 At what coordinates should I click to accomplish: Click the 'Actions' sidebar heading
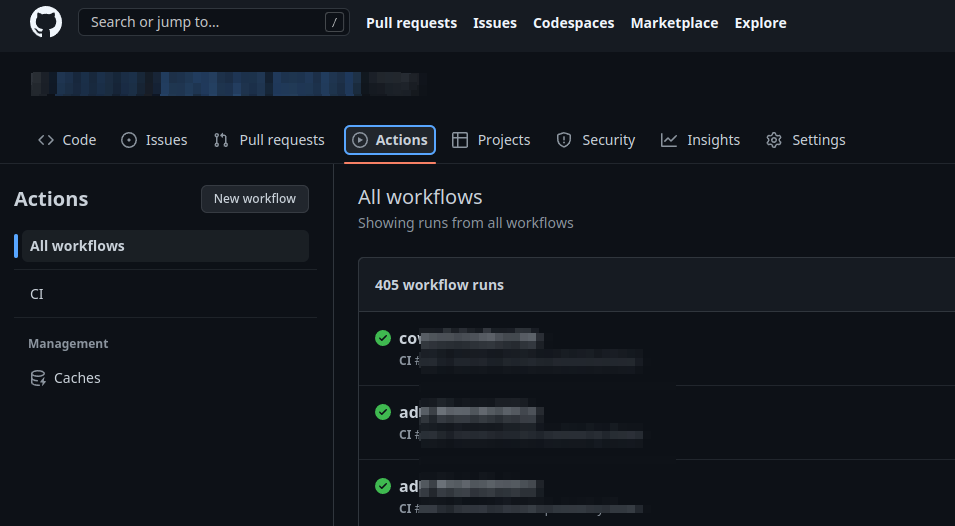click(x=51, y=199)
